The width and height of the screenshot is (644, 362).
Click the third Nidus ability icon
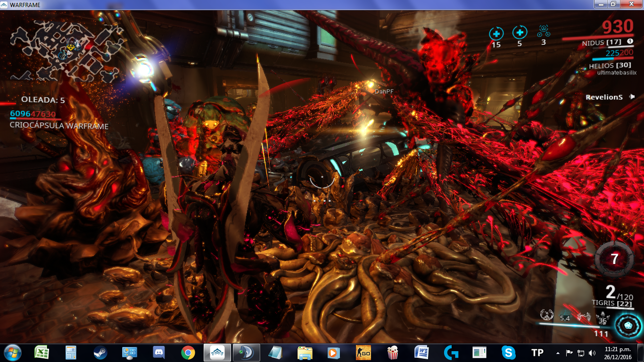point(584,316)
